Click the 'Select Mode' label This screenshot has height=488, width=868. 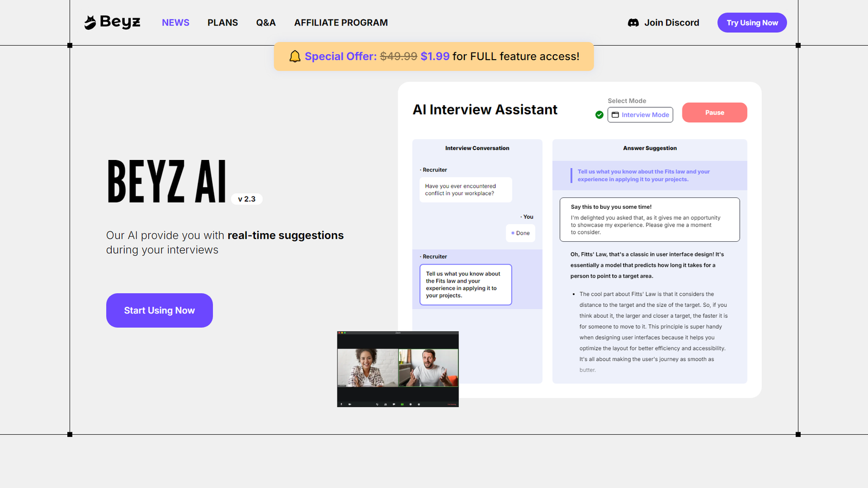pos(627,101)
